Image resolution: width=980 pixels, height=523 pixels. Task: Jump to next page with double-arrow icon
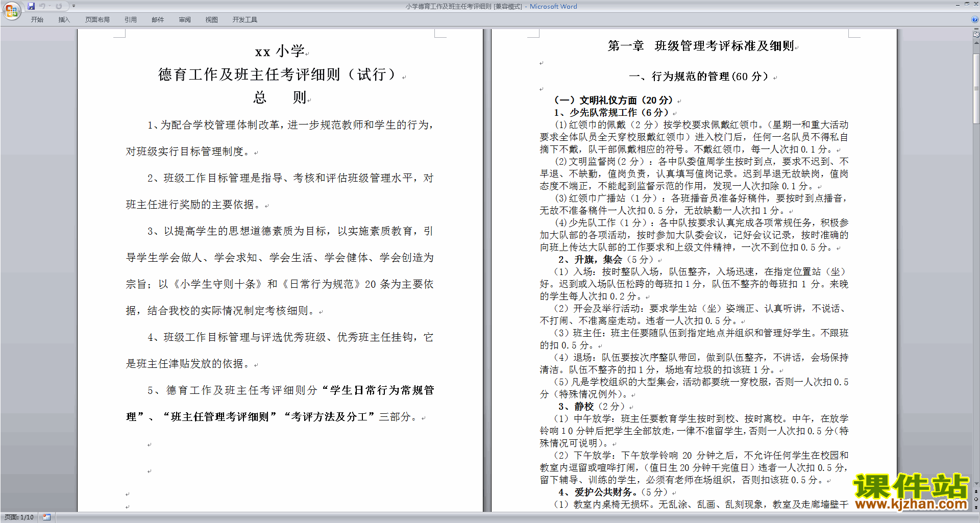[976, 507]
